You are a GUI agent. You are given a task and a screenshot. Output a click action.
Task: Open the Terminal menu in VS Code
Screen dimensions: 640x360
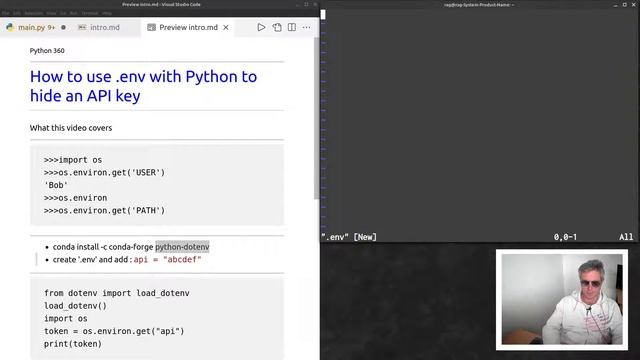pyautogui.click(x=89, y=13)
